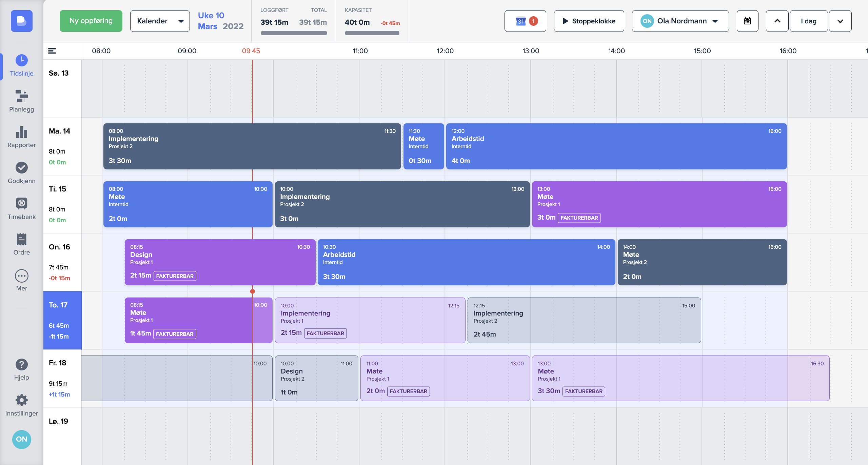Image resolution: width=868 pixels, height=465 pixels.
Task: Open the Hjelp question mark icon
Action: (21, 365)
